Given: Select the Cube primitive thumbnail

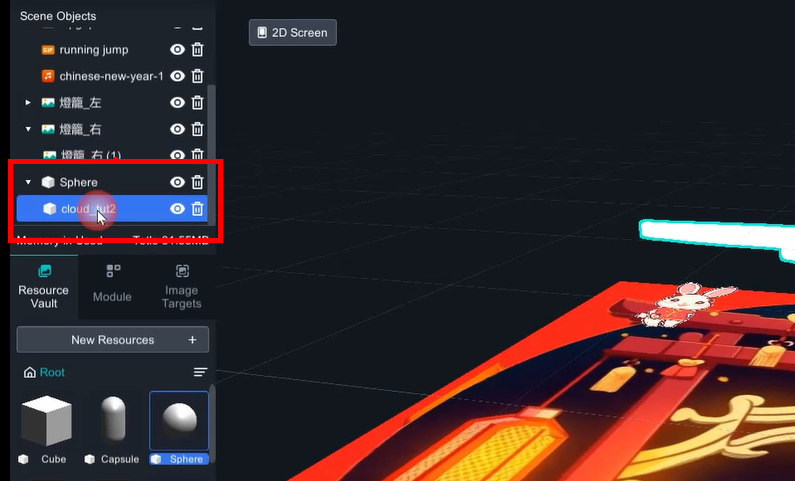Looking at the screenshot, I should (x=46, y=422).
